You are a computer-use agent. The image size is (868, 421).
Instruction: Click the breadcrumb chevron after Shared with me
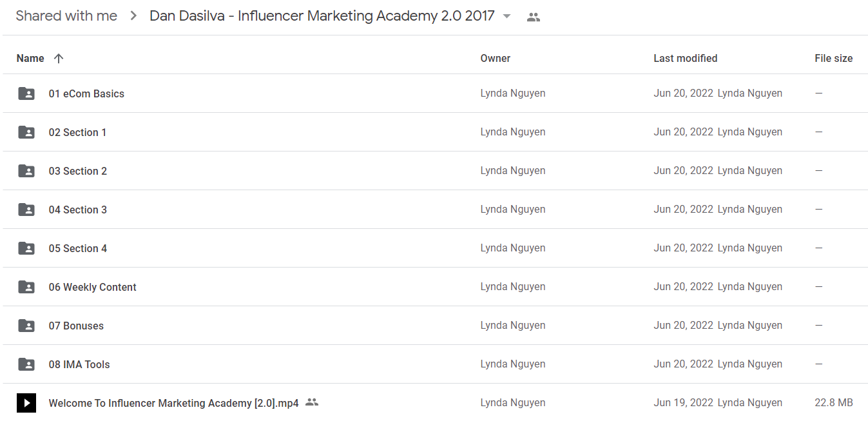(x=133, y=16)
